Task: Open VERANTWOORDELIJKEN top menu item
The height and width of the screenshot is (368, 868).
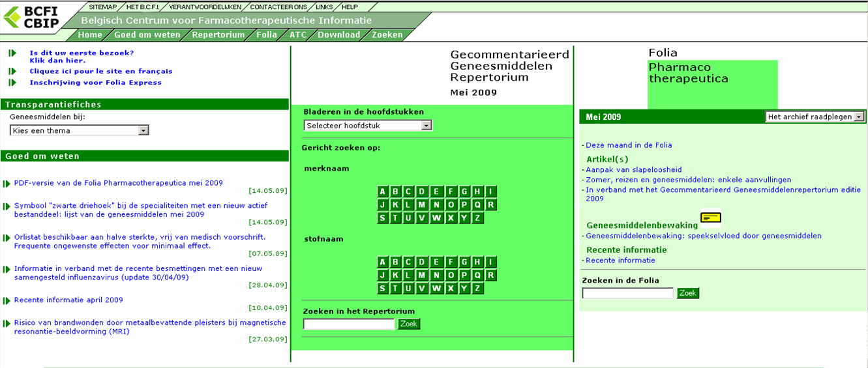Action: (205, 7)
